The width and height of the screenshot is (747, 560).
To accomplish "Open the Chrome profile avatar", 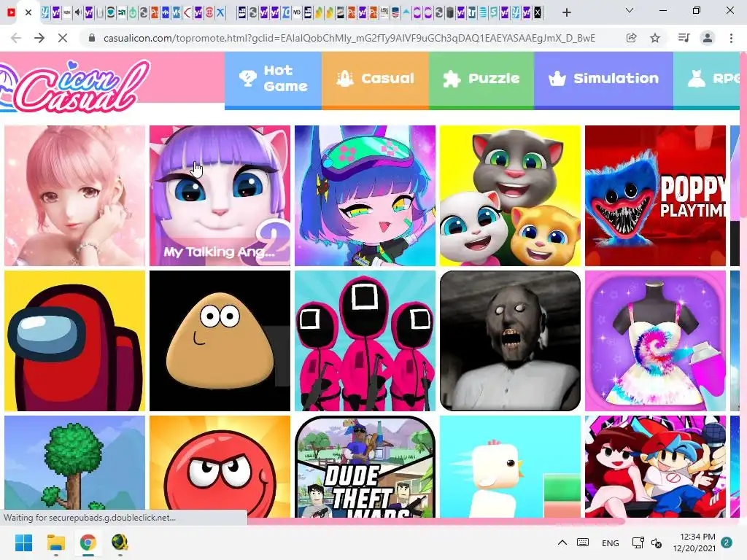I will pos(708,38).
